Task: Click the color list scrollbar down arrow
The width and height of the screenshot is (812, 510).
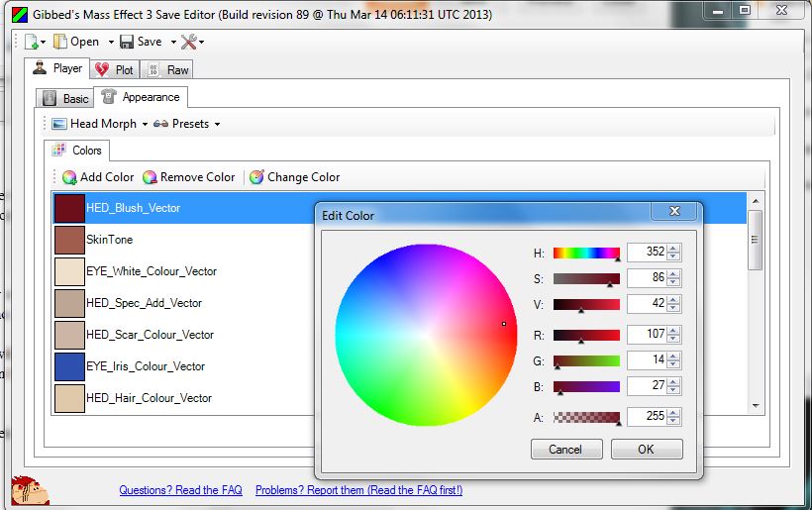Action: click(x=756, y=406)
